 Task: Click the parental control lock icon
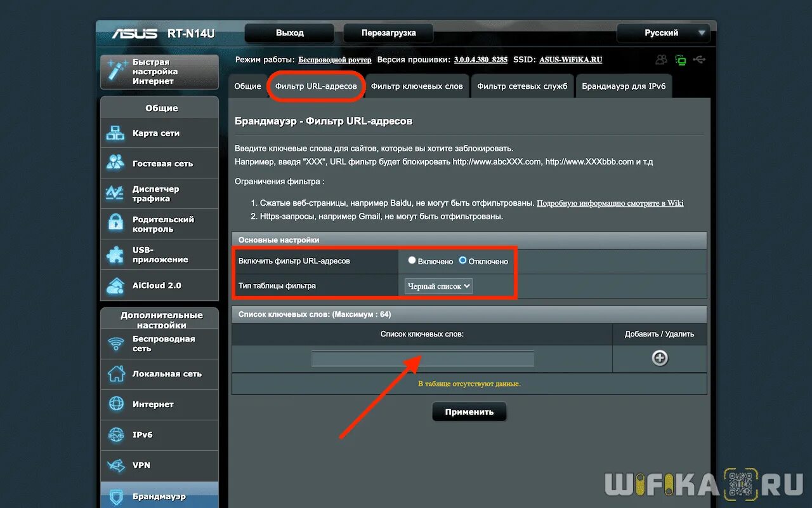115,224
